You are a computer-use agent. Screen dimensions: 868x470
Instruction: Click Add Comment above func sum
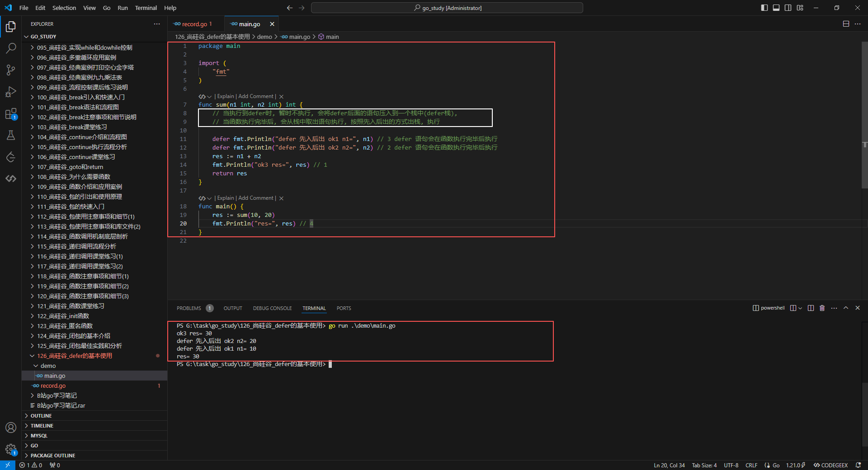point(256,96)
